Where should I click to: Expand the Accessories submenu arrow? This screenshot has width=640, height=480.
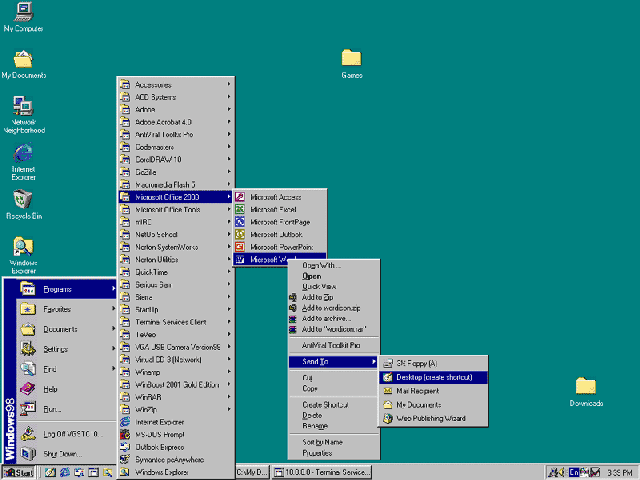(x=229, y=84)
